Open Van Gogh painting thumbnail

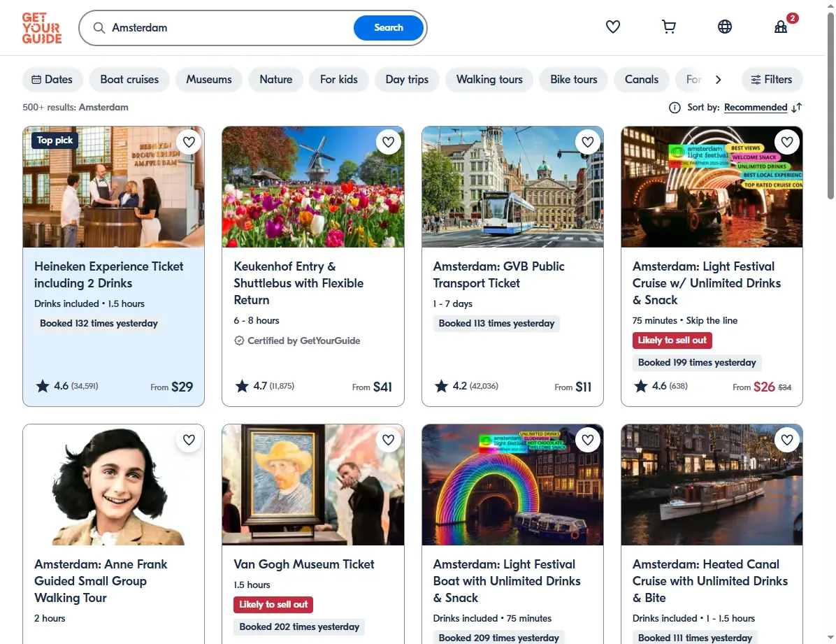click(x=313, y=485)
